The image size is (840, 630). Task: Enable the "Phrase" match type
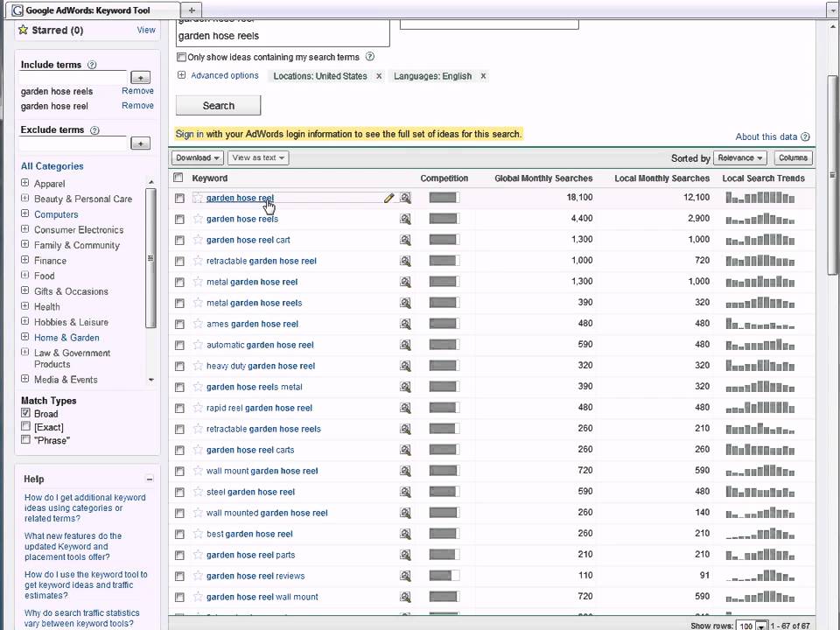[x=25, y=440]
